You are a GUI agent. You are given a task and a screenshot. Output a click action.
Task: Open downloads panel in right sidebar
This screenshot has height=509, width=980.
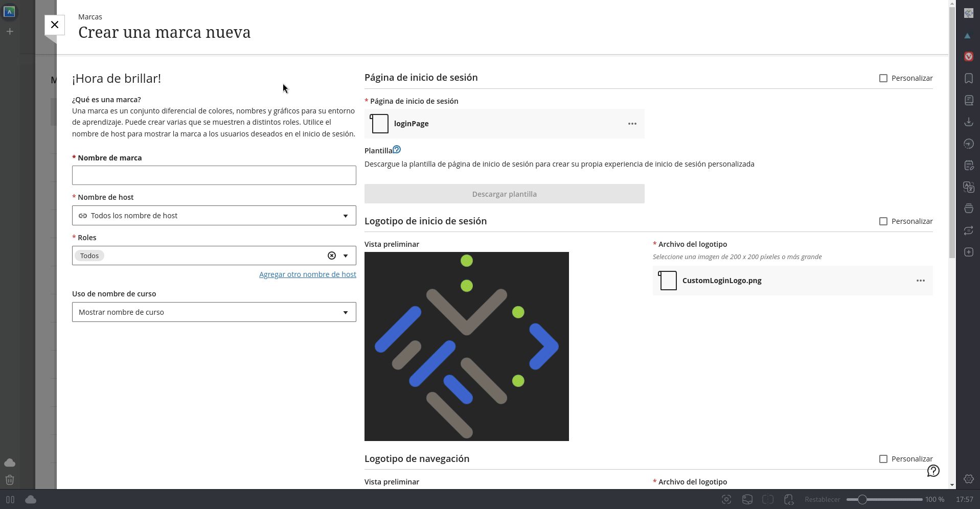pos(969,122)
